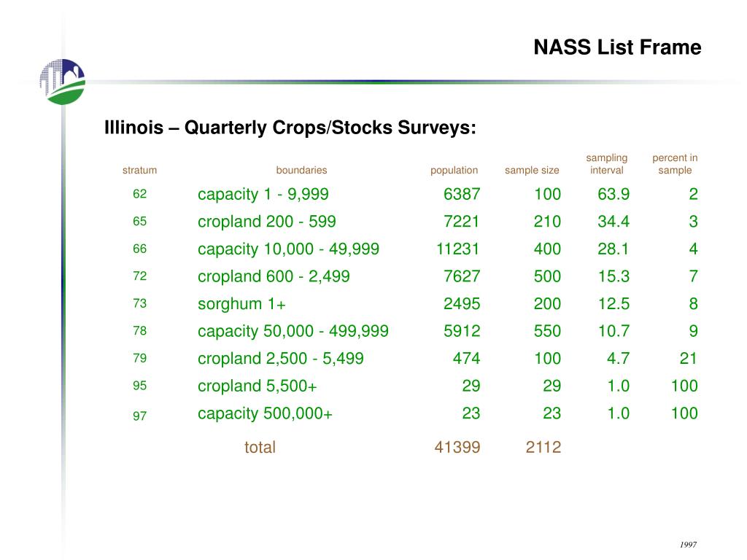Select stratum number 62

pos(139,194)
